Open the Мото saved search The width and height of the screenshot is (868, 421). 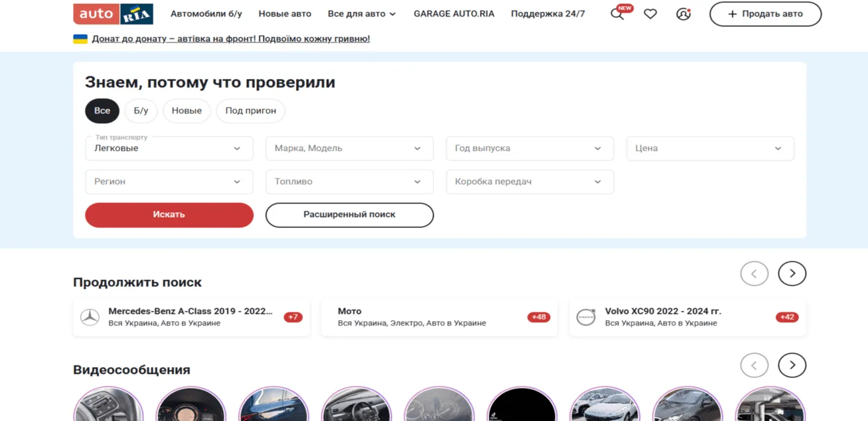pos(439,317)
